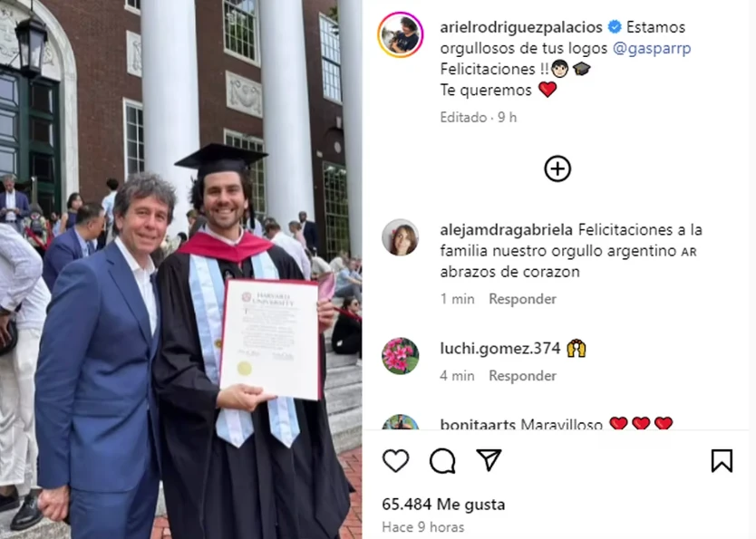Reply to luchi.gomez.374's comment
Viewport: 756px width, 539px height.
[523, 376]
